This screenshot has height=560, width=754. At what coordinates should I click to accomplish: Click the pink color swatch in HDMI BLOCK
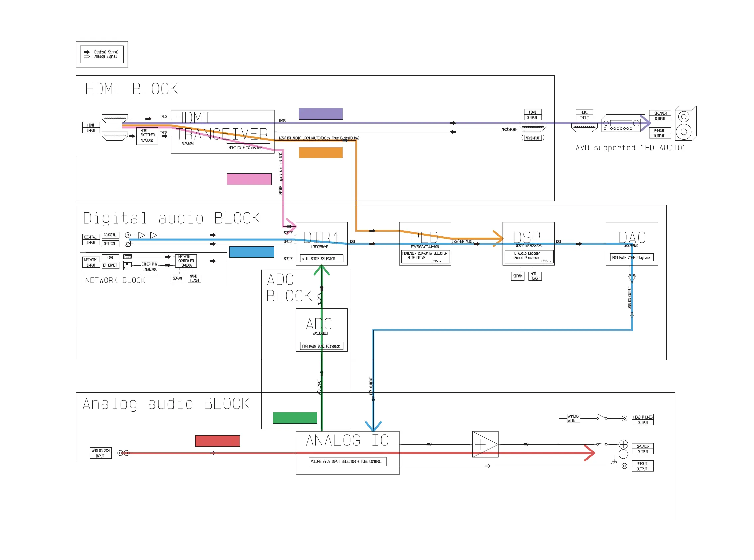249,179
